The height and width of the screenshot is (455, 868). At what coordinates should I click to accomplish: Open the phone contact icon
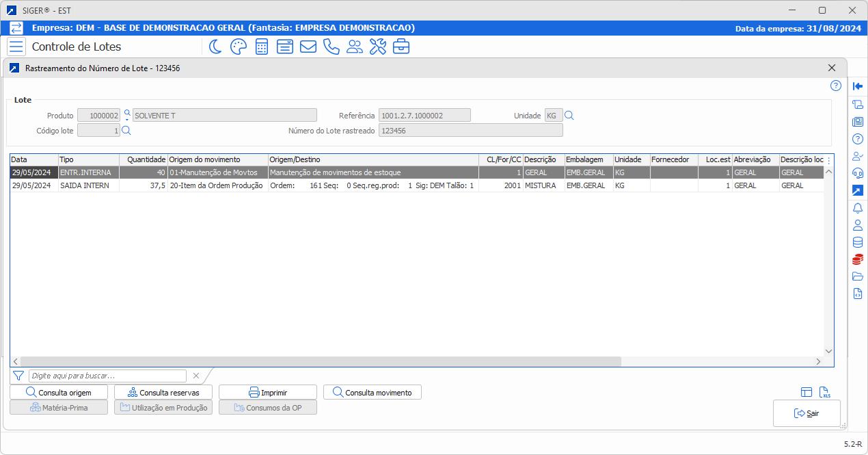tap(331, 47)
